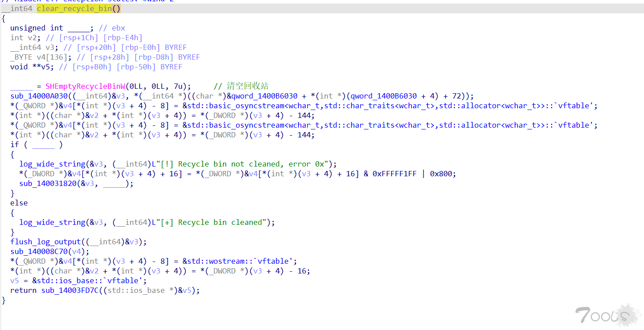Viewport: 644px width, 330px height.
Task: Click the else keyword
Action: point(19,203)
